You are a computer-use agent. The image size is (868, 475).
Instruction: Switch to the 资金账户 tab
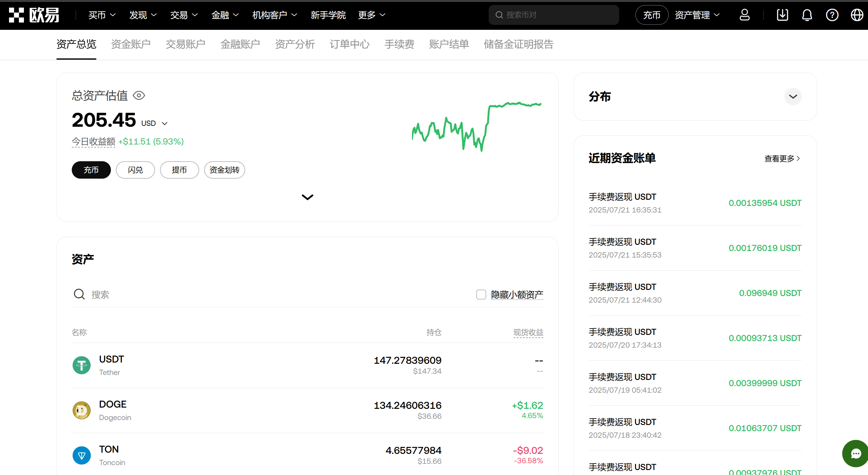[131, 44]
